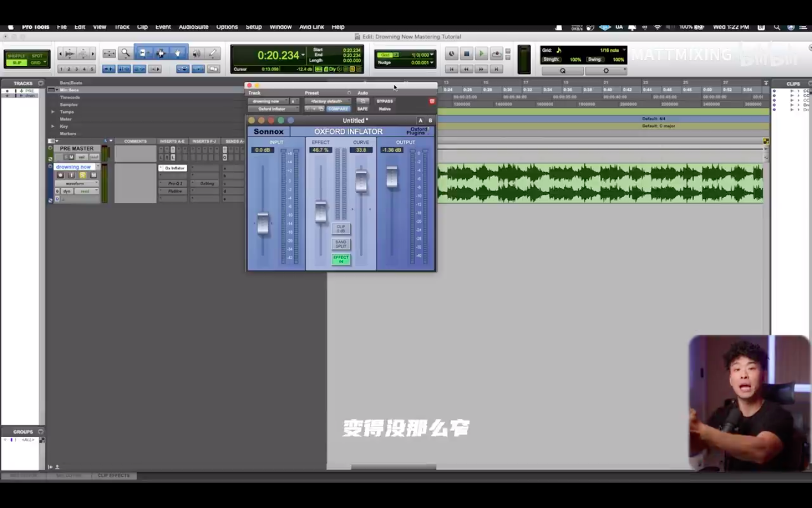Viewport: 812px width, 508px height.
Task: Select Inflator B setting button
Action: [430, 120]
